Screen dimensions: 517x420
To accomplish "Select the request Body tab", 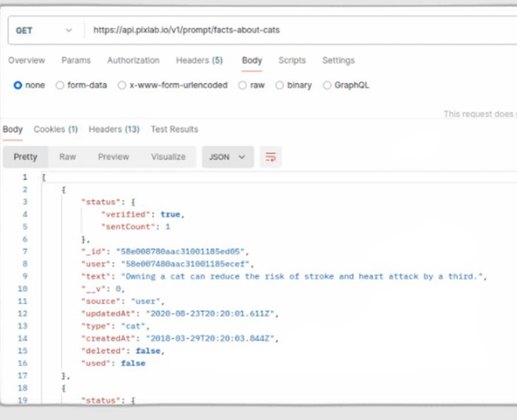I will click(x=252, y=61).
